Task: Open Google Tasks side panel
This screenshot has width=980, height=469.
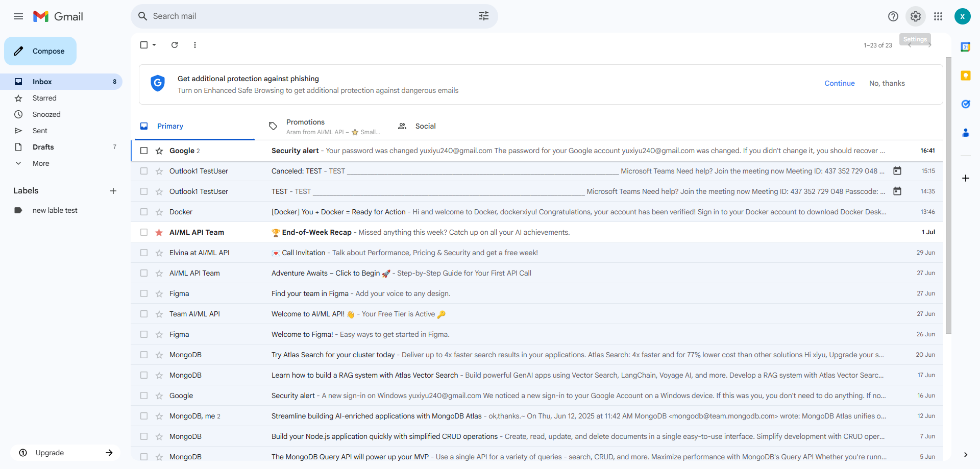Action: [x=966, y=104]
